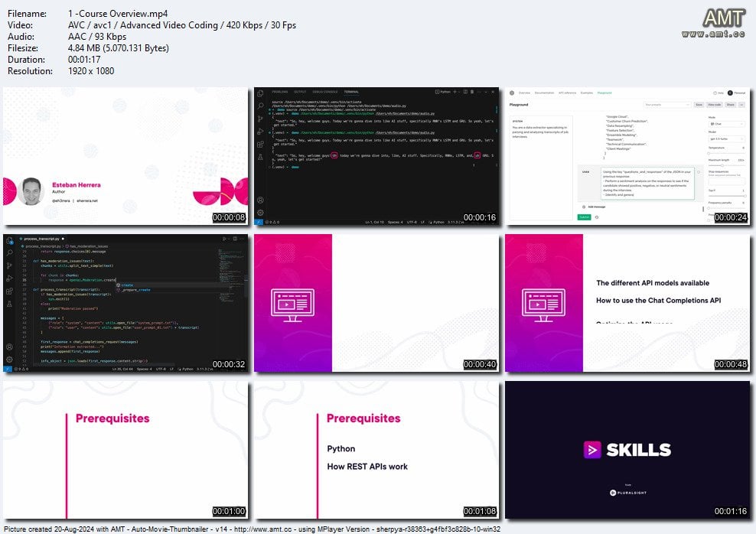Click Personal account avatar in Playground thumbnail
This screenshot has height=534, width=756.
click(x=730, y=93)
